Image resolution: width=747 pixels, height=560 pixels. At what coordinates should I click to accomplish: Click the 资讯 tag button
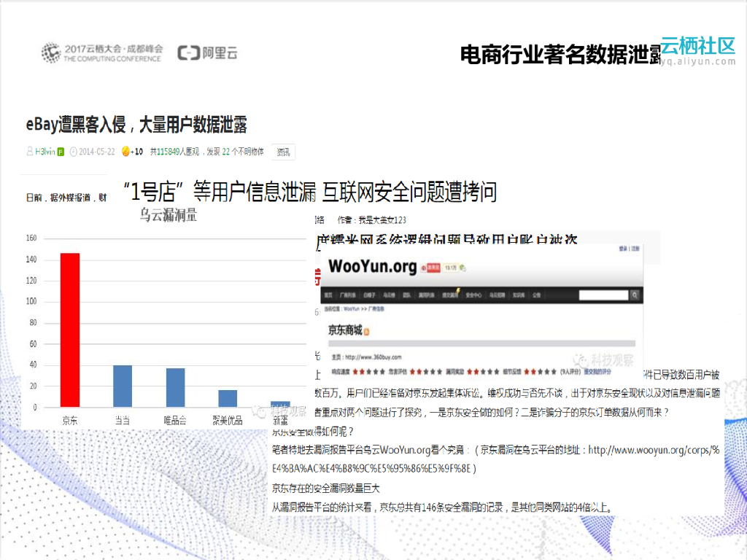coord(284,152)
